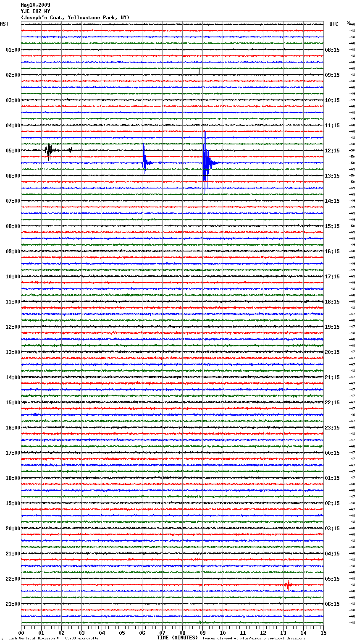357x644 pixels.
Task: Click the small red event near minute 13
Action: click(x=288, y=585)
